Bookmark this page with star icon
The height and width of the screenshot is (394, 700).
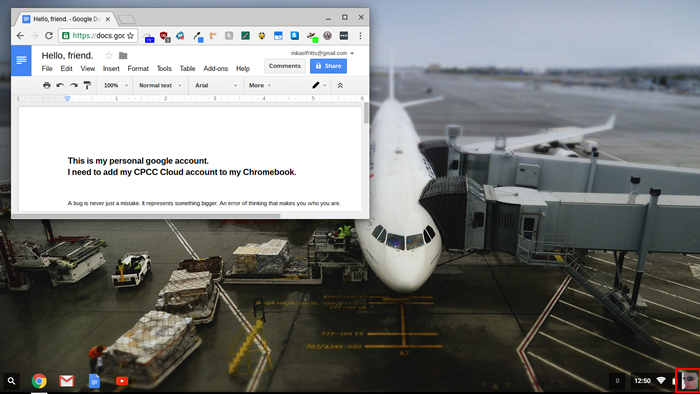[x=130, y=36]
